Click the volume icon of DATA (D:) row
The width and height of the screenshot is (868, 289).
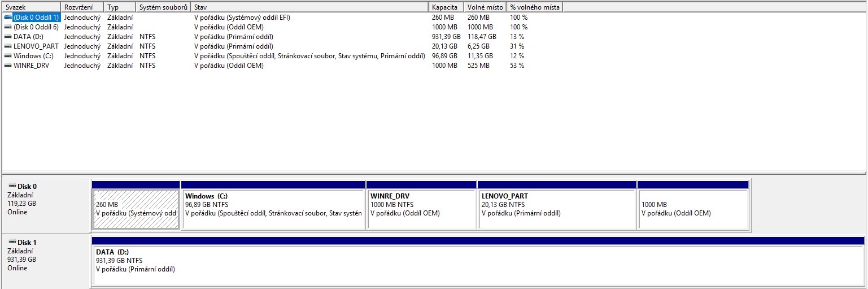8,37
